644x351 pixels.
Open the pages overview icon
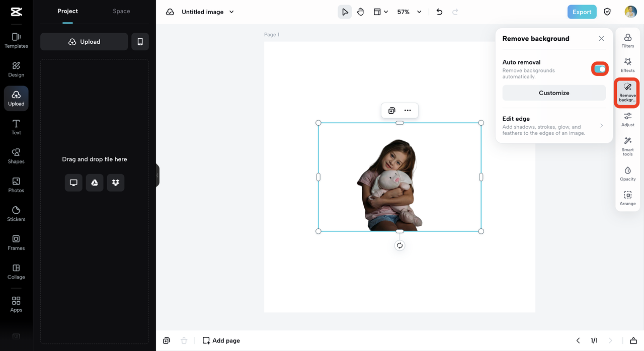pos(633,340)
